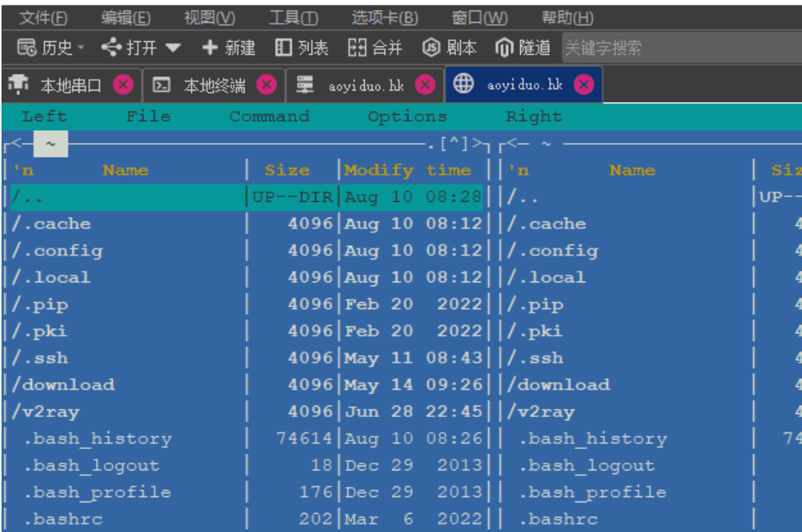Close the 本地终端 tab
Viewport: 802px width, 532px height.
(x=266, y=85)
